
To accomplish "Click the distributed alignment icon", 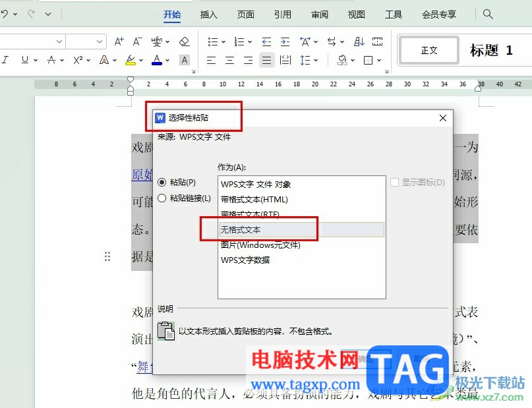I will [x=285, y=61].
